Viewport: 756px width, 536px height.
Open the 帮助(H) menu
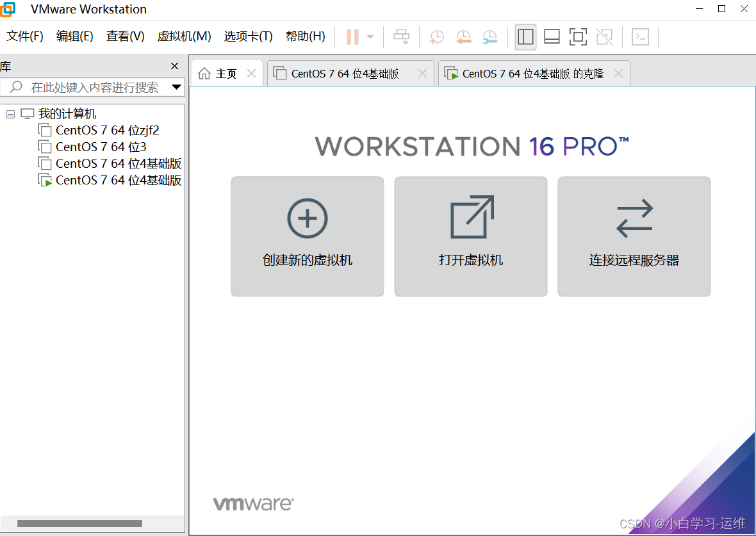coord(305,36)
